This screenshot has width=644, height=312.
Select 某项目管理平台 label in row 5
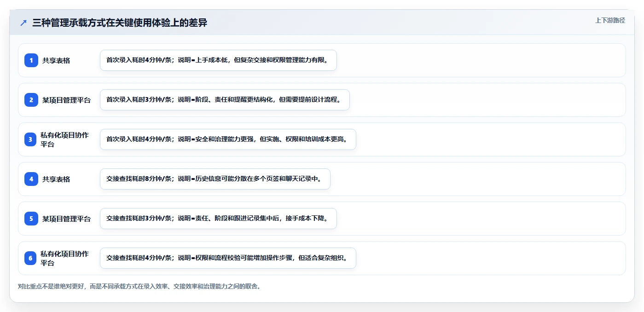67,219
